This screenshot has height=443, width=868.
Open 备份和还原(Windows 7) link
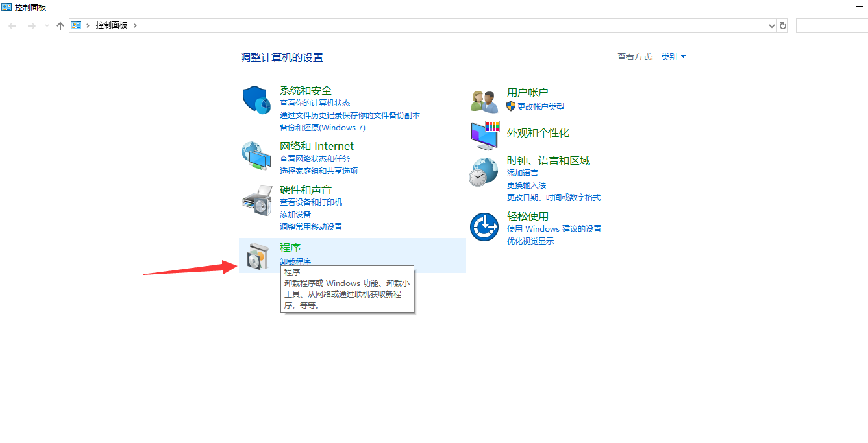pyautogui.click(x=322, y=128)
